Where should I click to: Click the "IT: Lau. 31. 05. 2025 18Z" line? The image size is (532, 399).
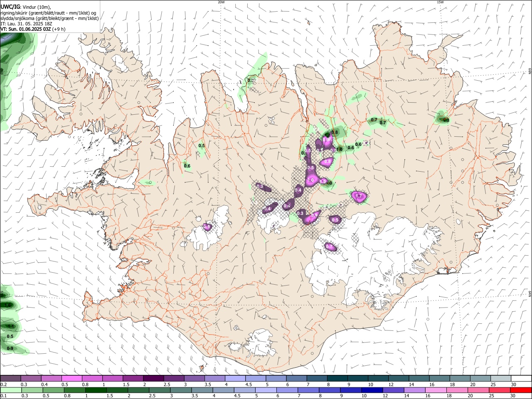(27, 24)
